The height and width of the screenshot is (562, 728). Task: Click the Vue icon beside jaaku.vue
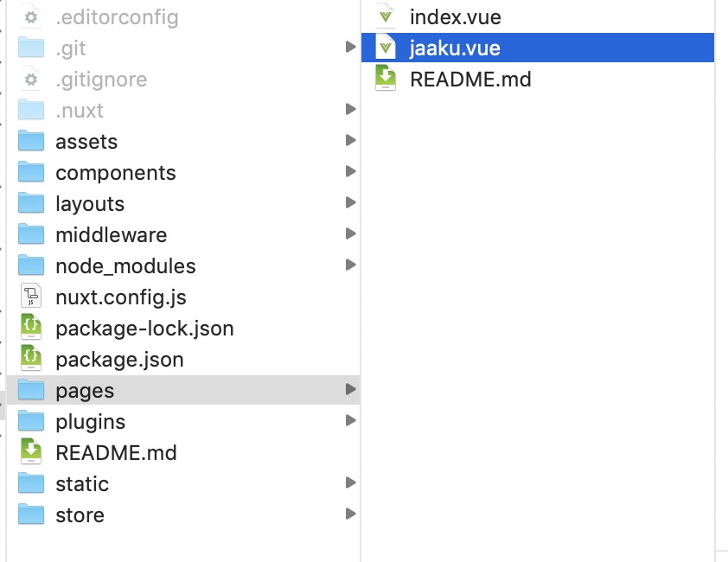coord(386,48)
